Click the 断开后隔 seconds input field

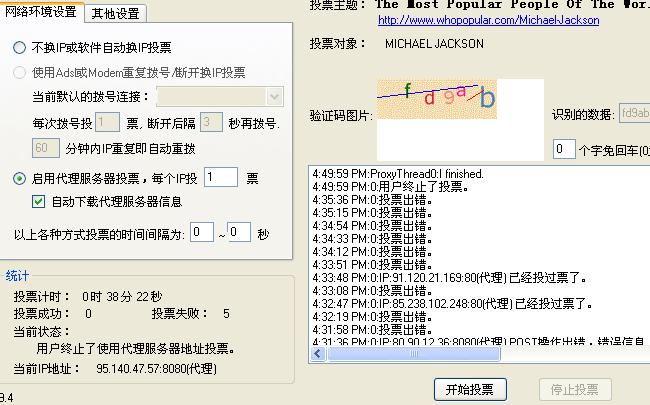(x=210, y=123)
